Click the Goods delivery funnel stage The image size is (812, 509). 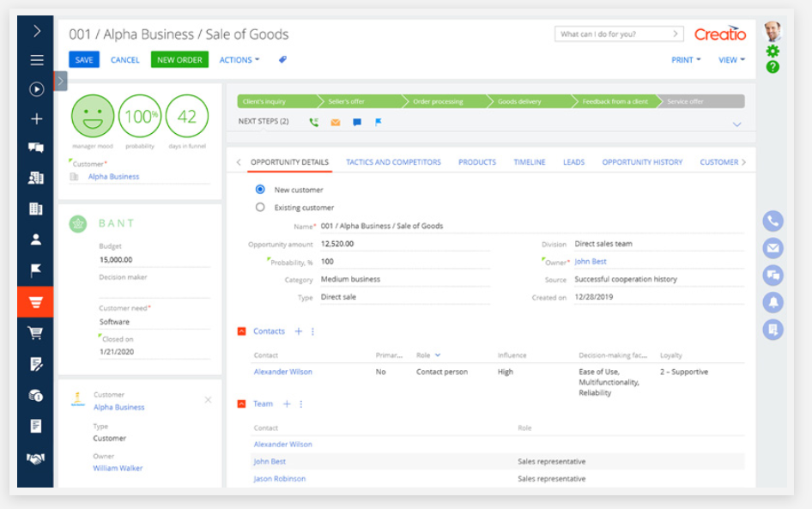[519, 100]
